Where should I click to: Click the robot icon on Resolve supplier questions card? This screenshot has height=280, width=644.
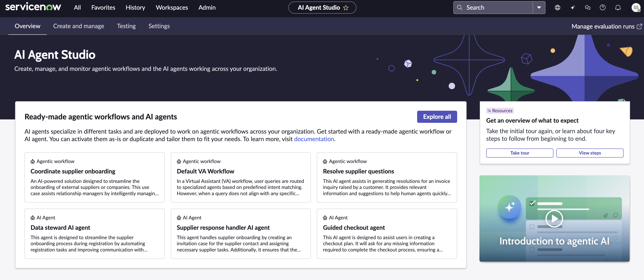tap(325, 161)
